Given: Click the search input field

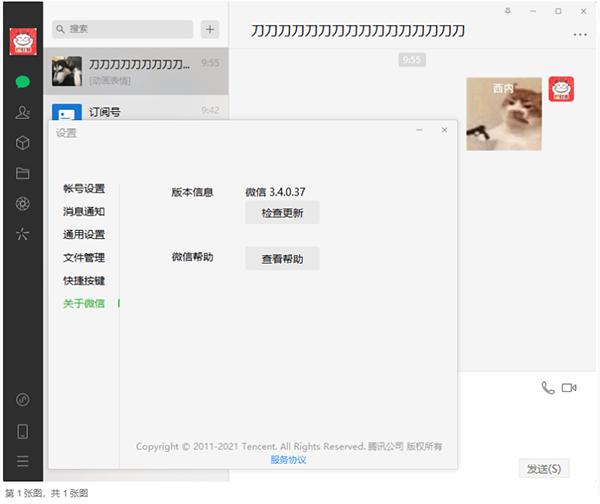Looking at the screenshot, I should (x=122, y=29).
